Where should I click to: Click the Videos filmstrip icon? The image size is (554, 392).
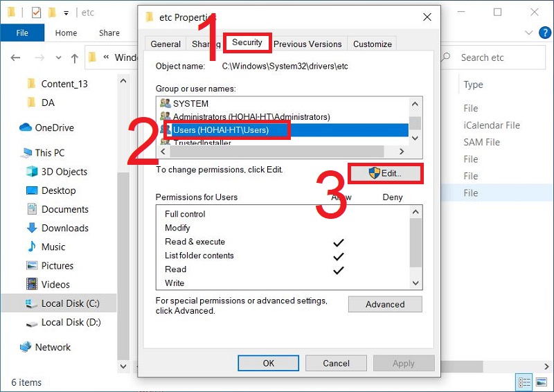click(31, 284)
